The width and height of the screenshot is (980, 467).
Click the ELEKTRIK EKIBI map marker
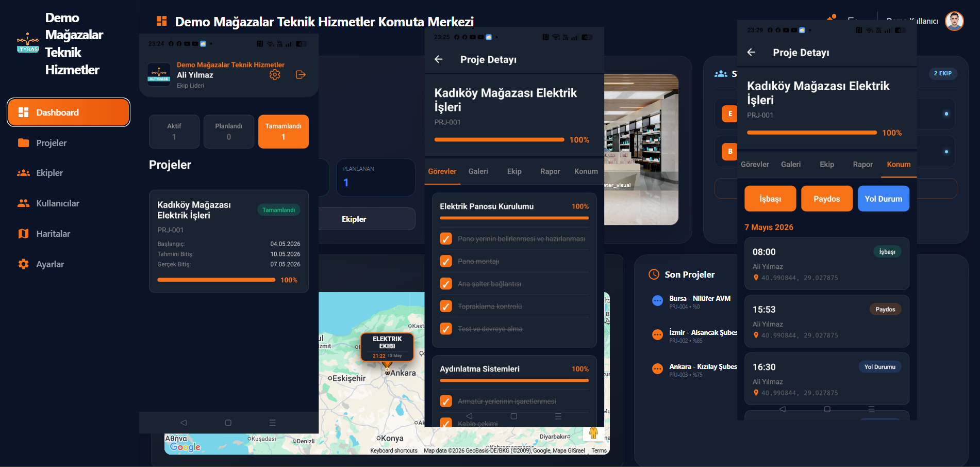point(387,347)
